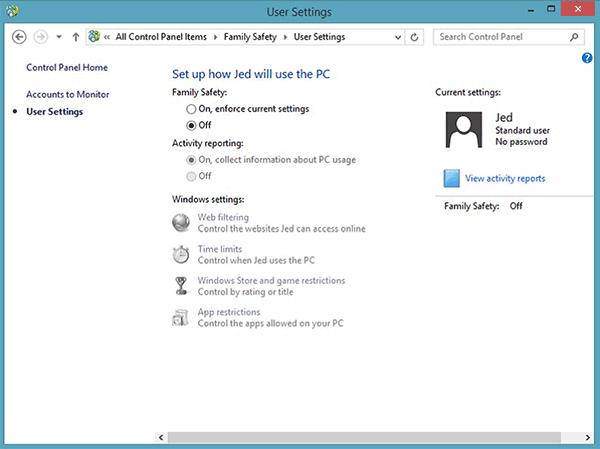Go to Control Panel Home
This screenshot has width=600, height=449.
pyautogui.click(x=67, y=68)
